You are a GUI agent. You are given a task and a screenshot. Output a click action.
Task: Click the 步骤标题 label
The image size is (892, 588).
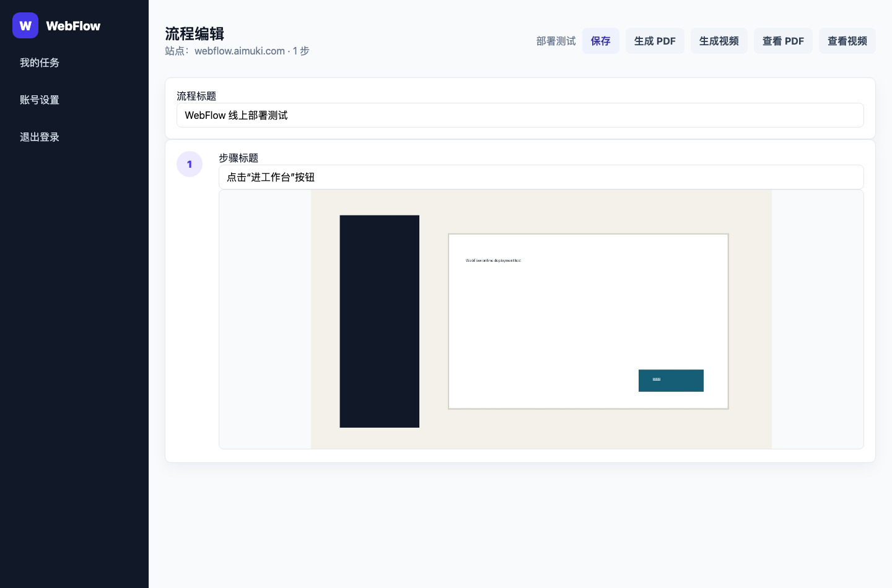[238, 158]
